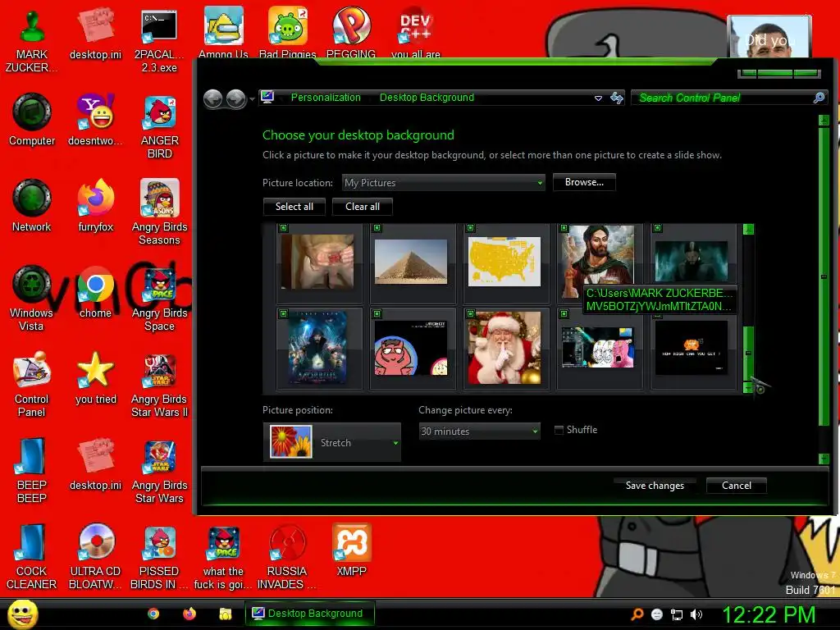
Task: Open the Picture location My Pictures dropdown
Action: [x=444, y=183]
